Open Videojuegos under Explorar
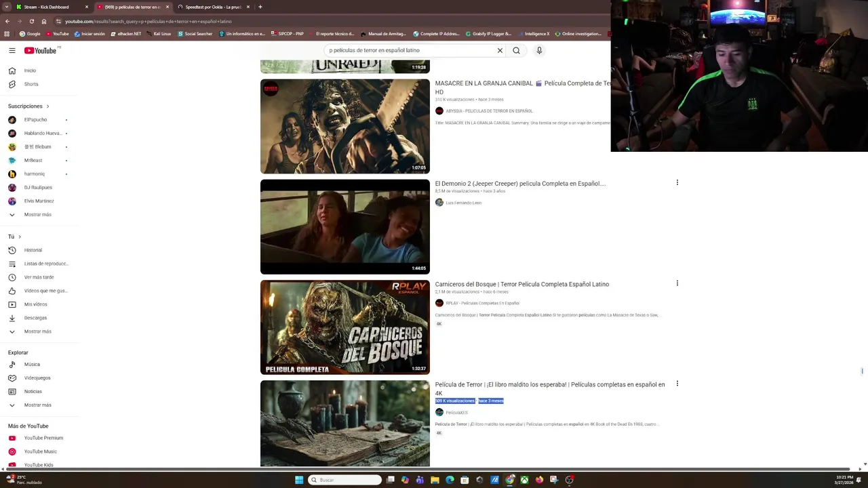Screen dimensions: 868x488 (x=39, y=378)
